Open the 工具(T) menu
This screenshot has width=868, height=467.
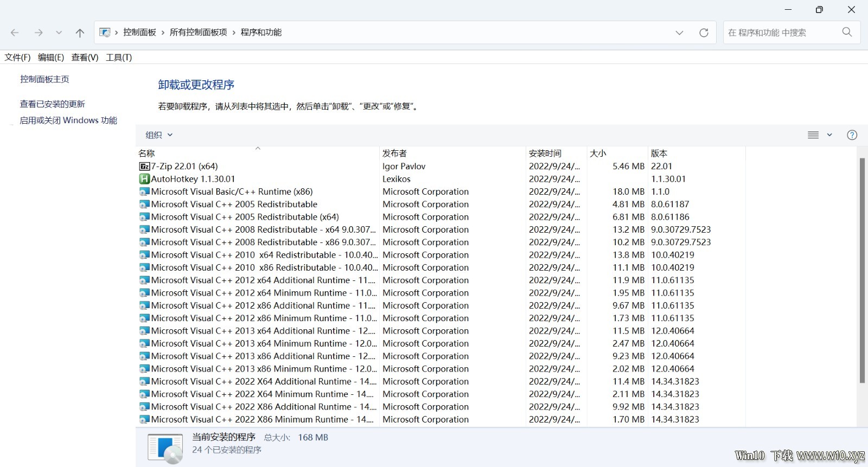(119, 57)
